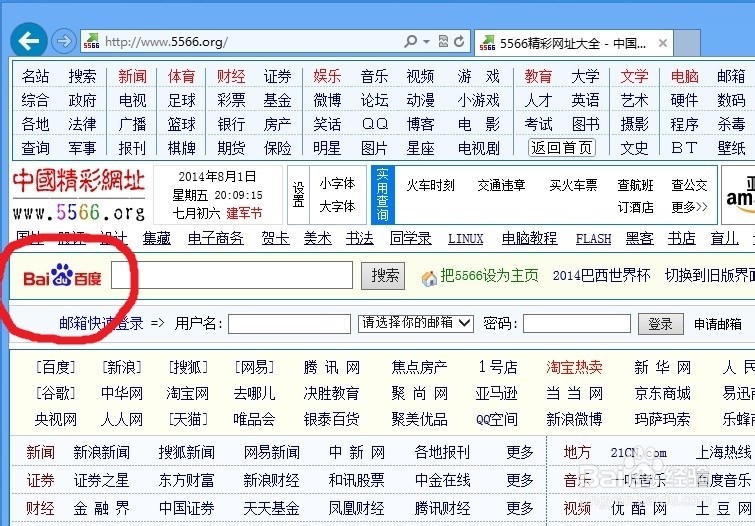Viewport: 755px width, 526px height.
Task: Click the 登录 button
Action: click(660, 324)
